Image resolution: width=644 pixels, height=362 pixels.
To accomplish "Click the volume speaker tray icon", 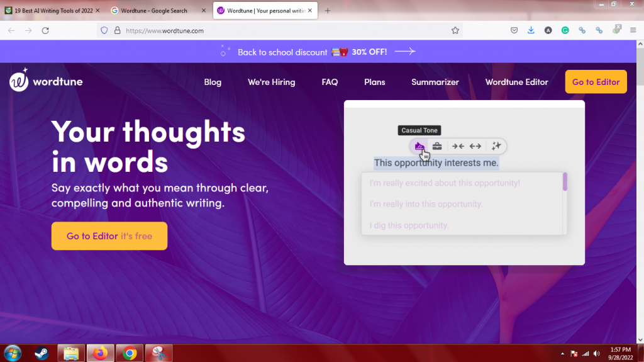I will [597, 354].
